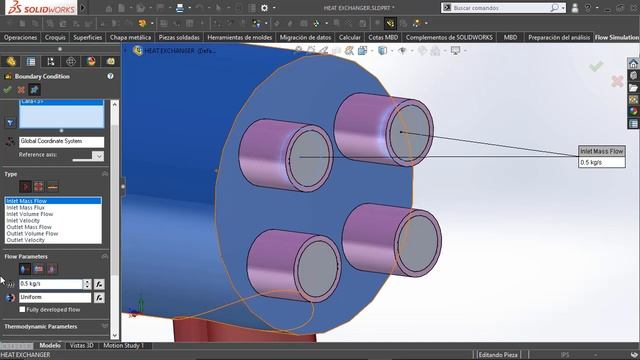Collapse the Type section
Viewport: 640px width, 360px height.
(105, 174)
